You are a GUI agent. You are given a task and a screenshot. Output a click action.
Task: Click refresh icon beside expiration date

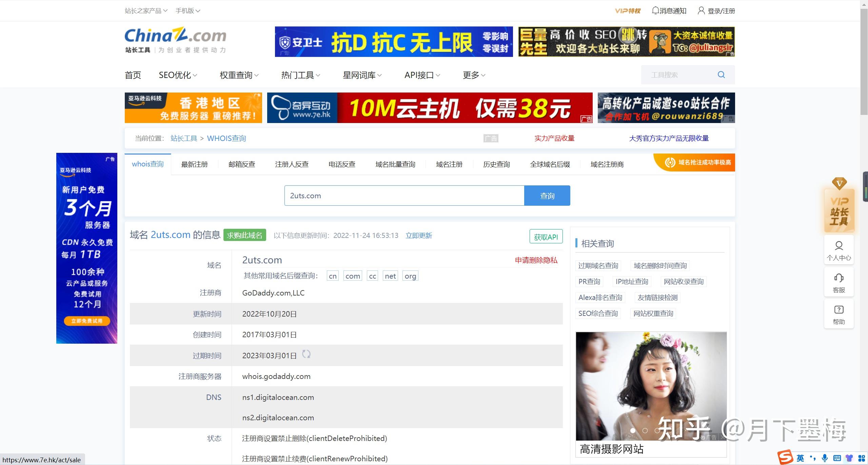306,354
